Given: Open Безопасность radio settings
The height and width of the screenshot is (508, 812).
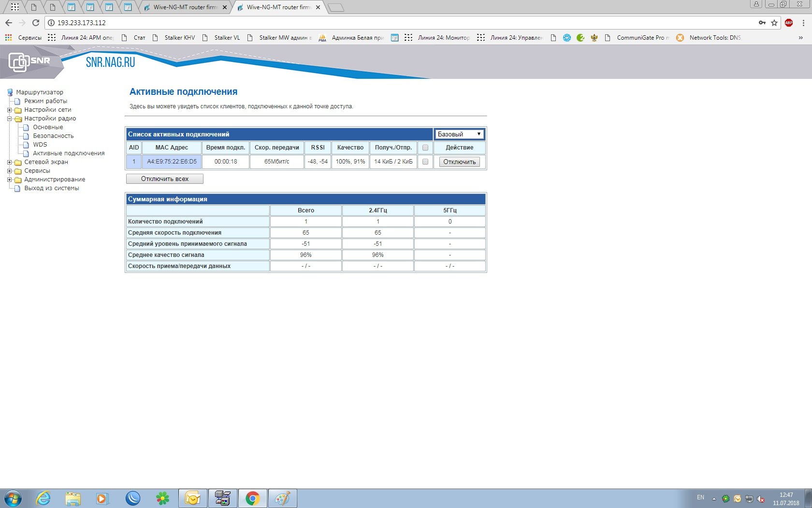Looking at the screenshot, I should (x=53, y=136).
